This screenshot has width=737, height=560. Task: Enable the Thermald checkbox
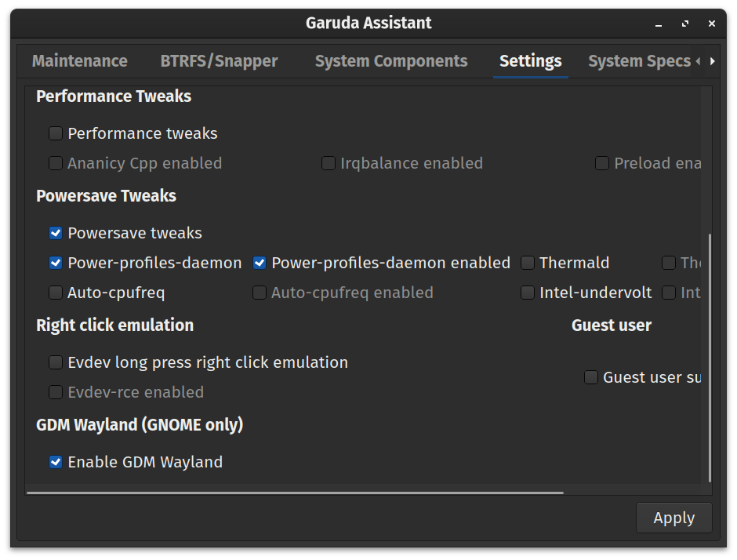pos(528,263)
